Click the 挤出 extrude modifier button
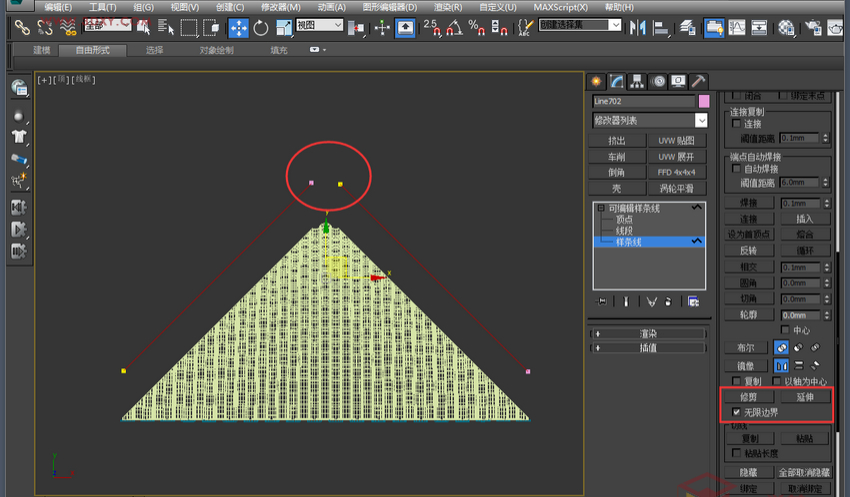The width and height of the screenshot is (850, 497). 617,140
